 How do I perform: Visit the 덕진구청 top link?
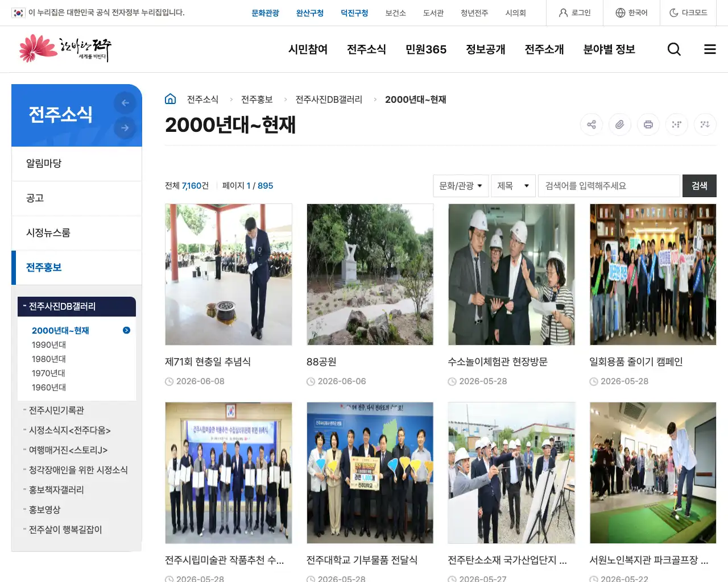tap(354, 13)
